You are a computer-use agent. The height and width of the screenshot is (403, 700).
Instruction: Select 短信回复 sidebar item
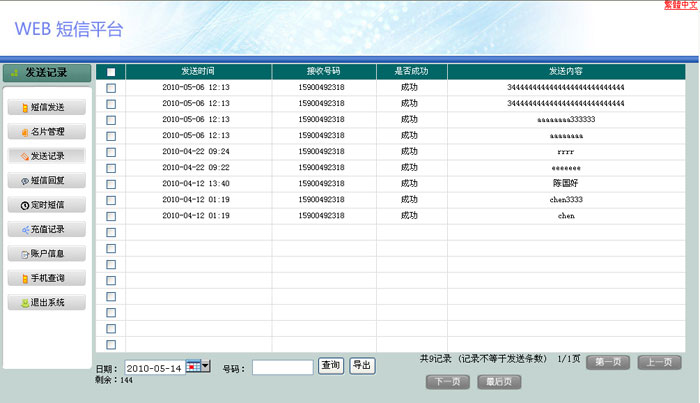(46, 180)
